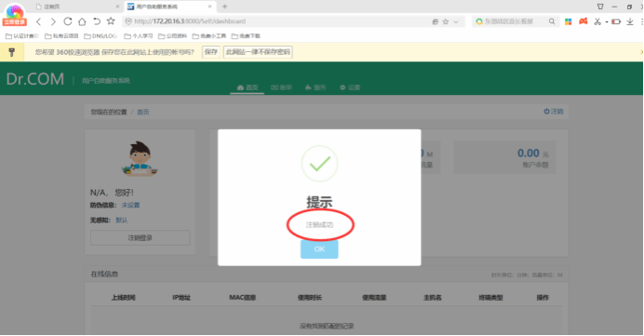Click the 保存 password save button
644x336 pixels.
tap(210, 52)
